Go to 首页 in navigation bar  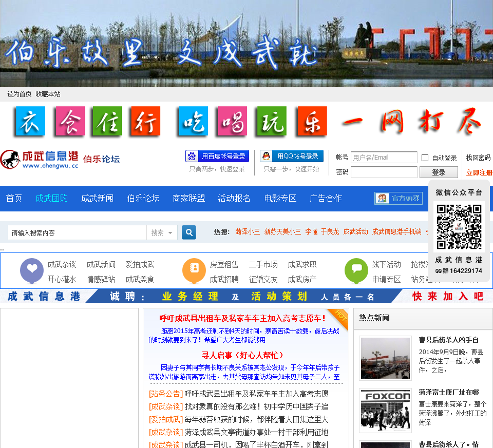(x=14, y=198)
